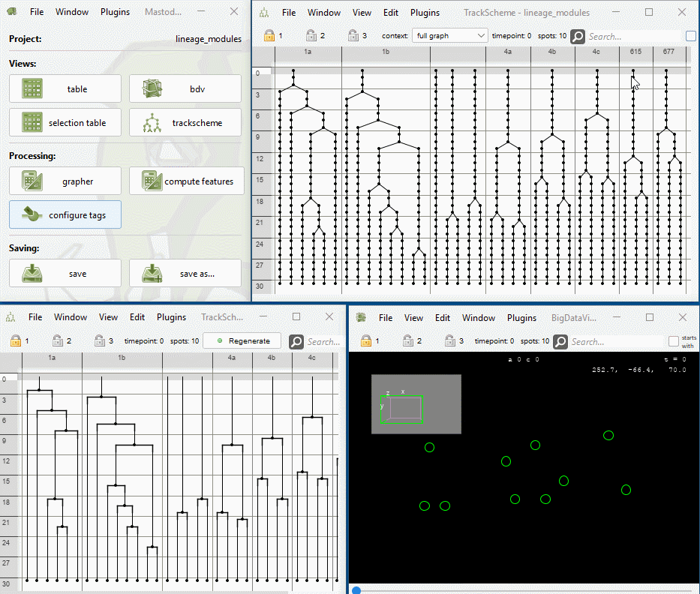Click the tree icon in bottom-left TrackScheme titlebar
Viewport: 700px width, 594px height.
click(x=11, y=317)
